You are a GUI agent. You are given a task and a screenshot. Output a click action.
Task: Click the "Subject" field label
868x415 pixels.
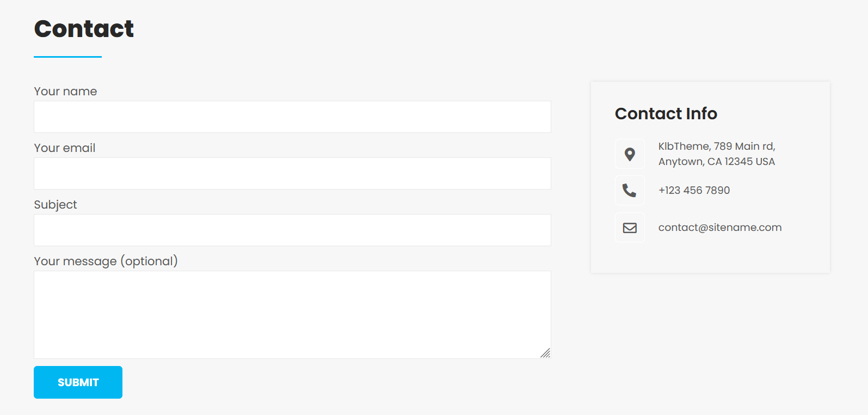click(x=56, y=205)
